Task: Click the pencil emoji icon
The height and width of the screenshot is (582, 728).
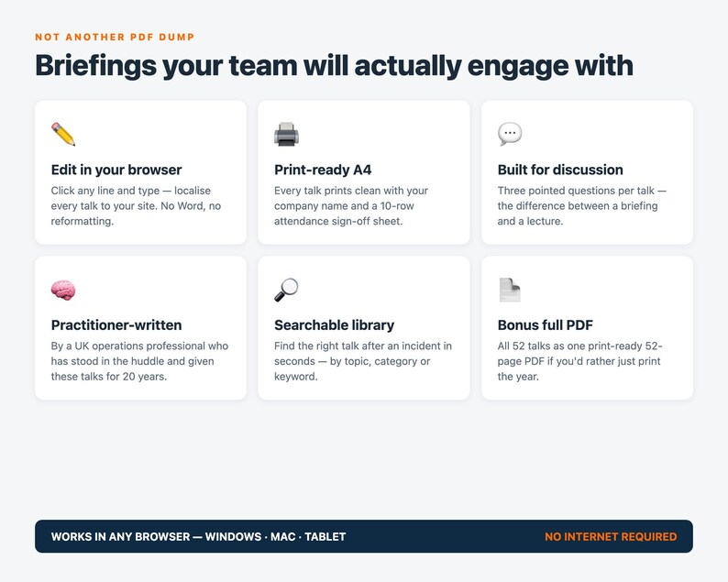Action: coord(63,134)
